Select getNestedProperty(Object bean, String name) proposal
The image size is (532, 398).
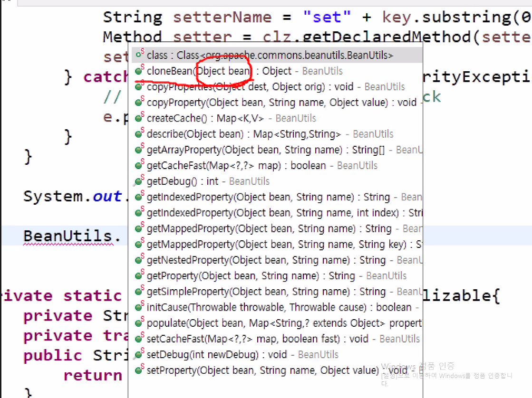click(x=277, y=260)
